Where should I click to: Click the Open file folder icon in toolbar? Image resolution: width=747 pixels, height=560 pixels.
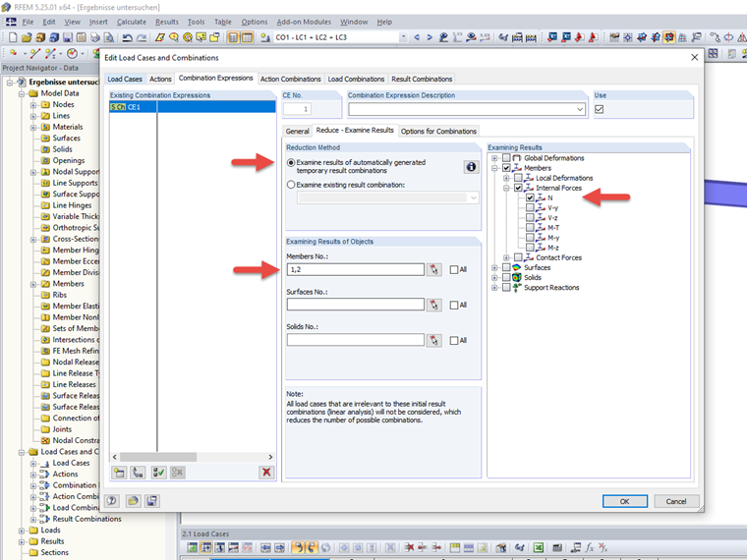pyautogui.click(x=27, y=37)
